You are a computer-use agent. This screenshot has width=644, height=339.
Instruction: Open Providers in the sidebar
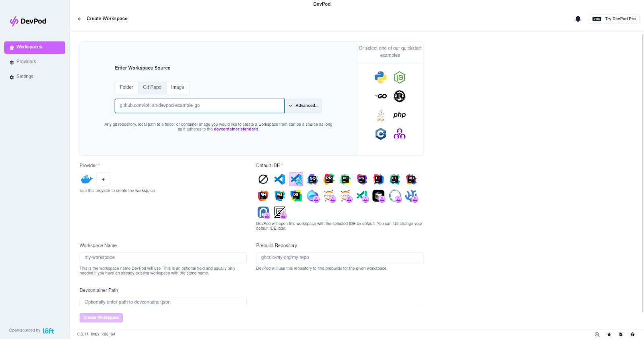35,62
